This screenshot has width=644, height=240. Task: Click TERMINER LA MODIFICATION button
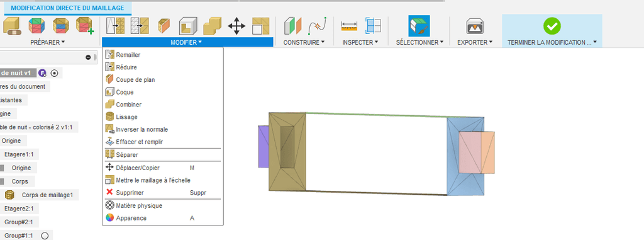point(552,42)
